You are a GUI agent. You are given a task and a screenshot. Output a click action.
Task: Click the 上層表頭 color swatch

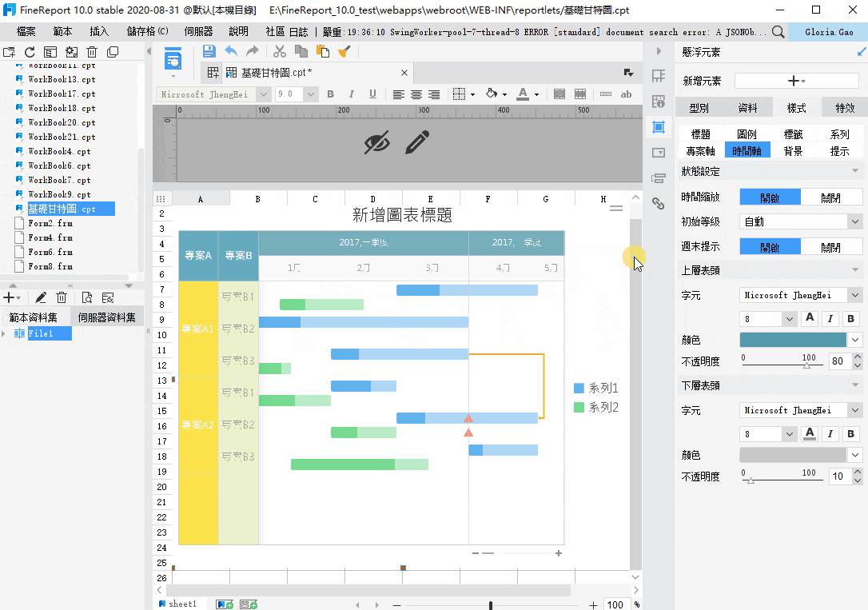pos(793,339)
